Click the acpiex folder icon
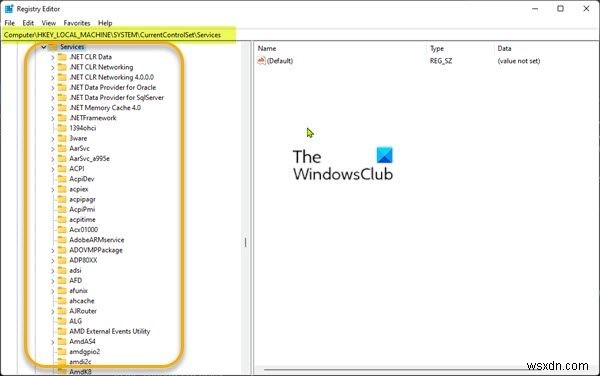Viewport: 600px width, 376px height. click(x=62, y=189)
